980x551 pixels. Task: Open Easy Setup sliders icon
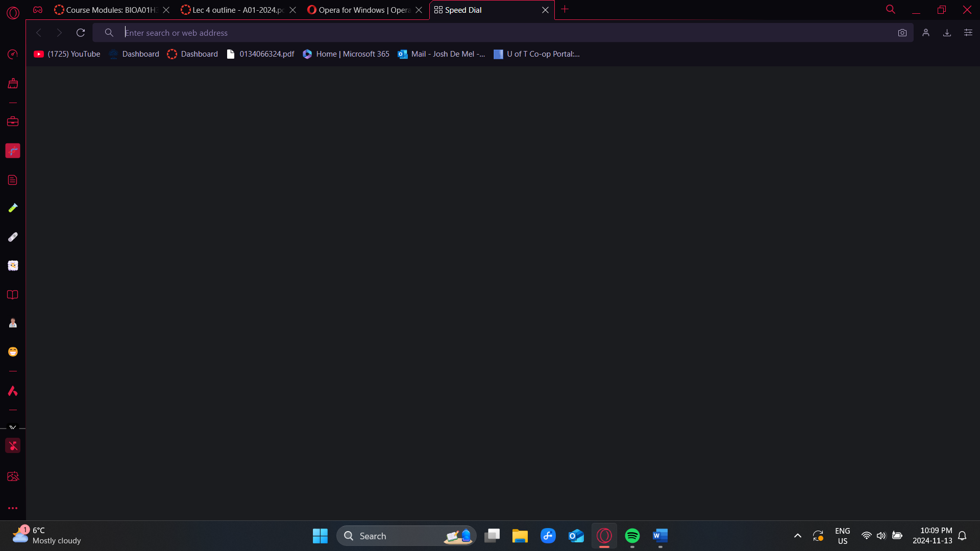968,33
